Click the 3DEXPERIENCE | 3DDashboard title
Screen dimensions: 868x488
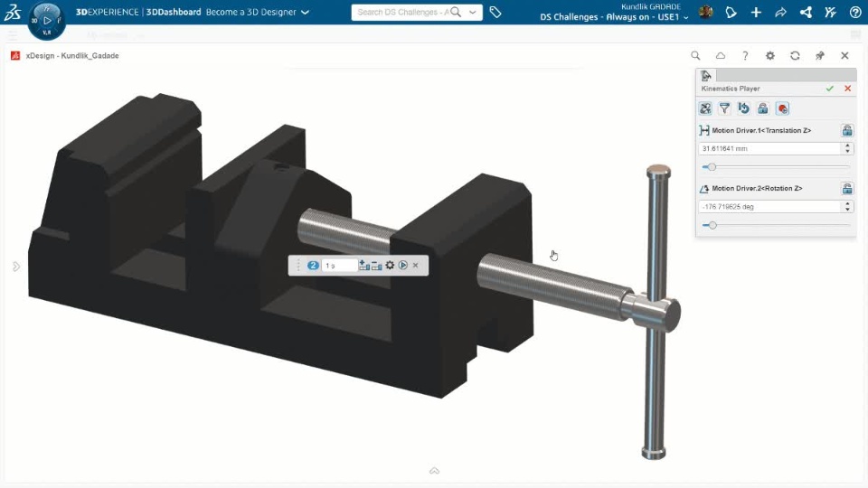coord(138,12)
